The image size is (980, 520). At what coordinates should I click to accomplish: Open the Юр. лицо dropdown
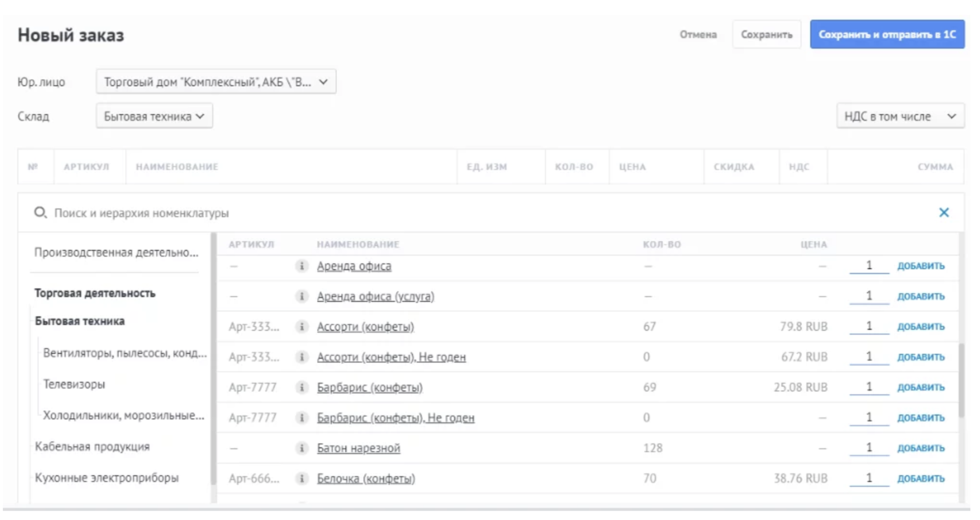tap(216, 82)
